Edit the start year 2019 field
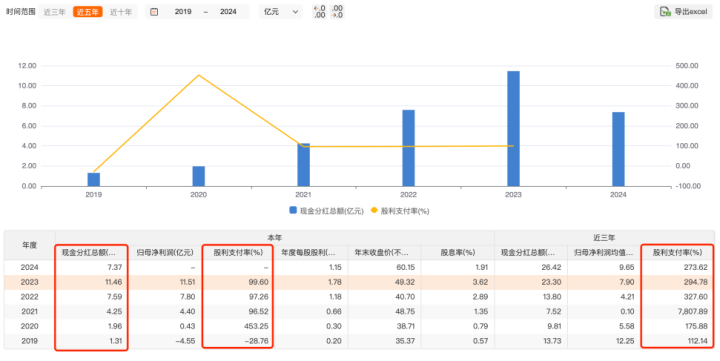This screenshot has height=361, width=720. click(183, 12)
